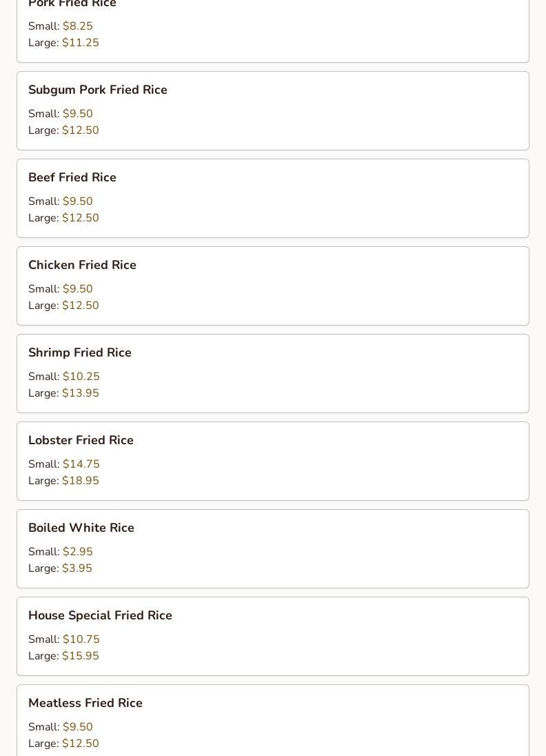
Task: Click the $13.95 large Shrimp price
Action: 80,393
